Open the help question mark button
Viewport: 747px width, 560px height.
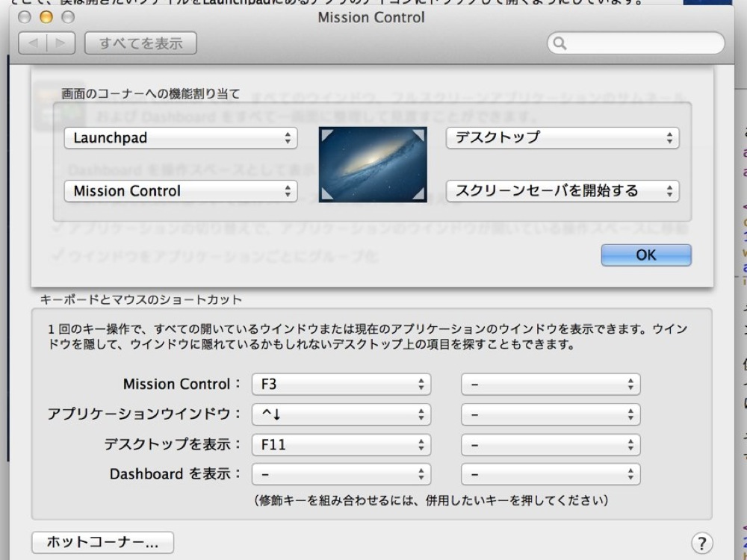coord(701,542)
